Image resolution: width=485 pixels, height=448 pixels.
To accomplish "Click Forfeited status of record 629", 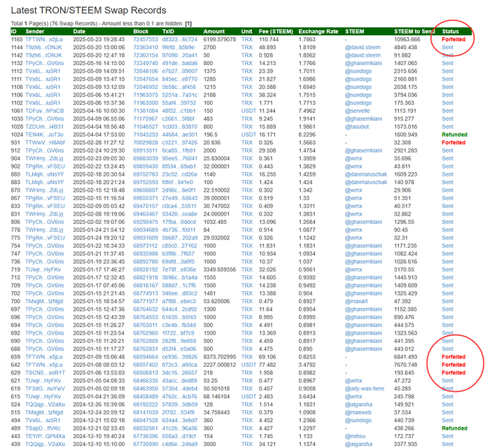I will (454, 373).
